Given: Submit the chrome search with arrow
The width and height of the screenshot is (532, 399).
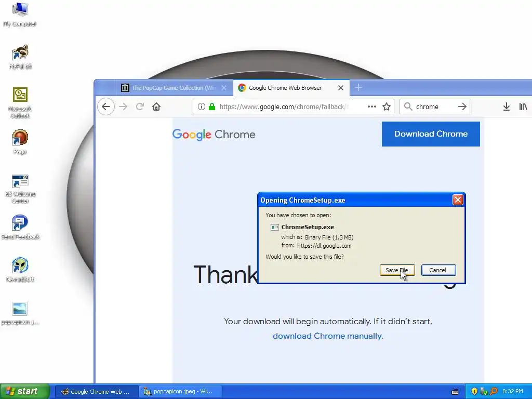Looking at the screenshot, I should coord(462,107).
